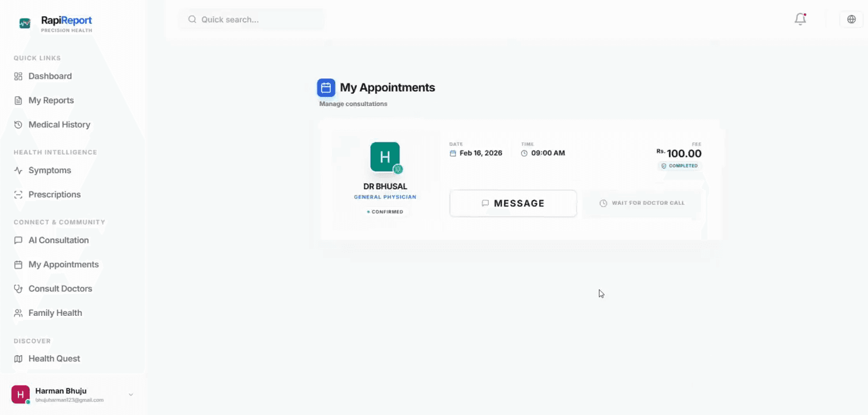Click the My Appointments page heading

tap(387, 88)
